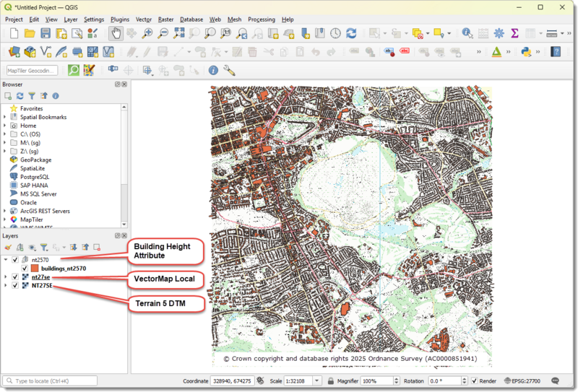Open the Plugins menu
Screen dimensions: 578x392
coord(120,19)
